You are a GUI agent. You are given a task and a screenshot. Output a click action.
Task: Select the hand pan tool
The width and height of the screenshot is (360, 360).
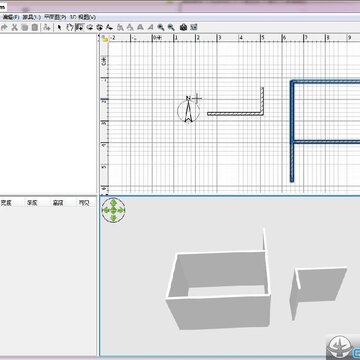pyautogui.click(x=69, y=27)
